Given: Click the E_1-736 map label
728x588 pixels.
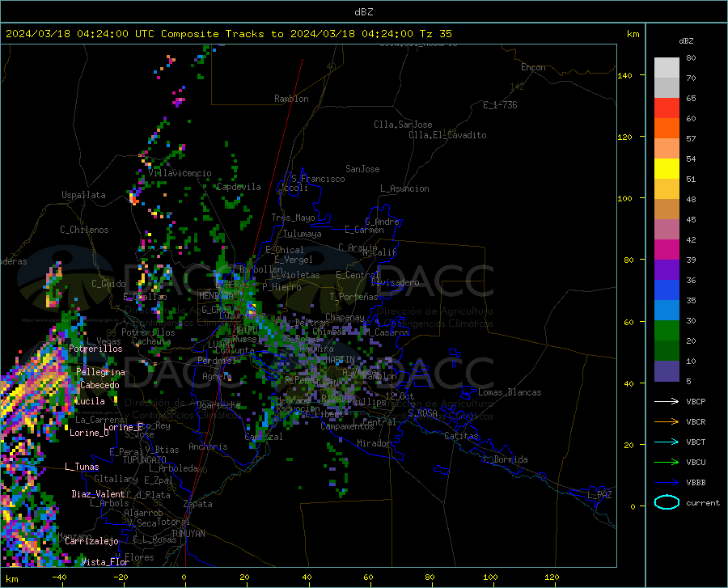Looking at the screenshot, I should click(500, 105).
